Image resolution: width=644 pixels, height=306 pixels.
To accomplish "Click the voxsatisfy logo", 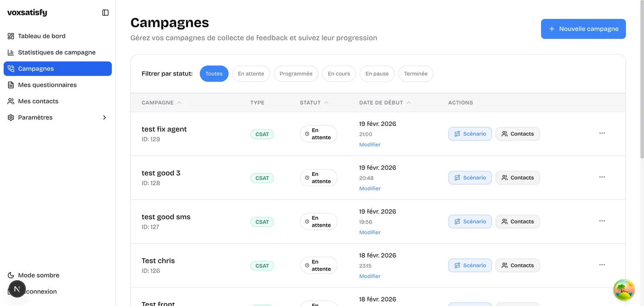I will click(27, 13).
